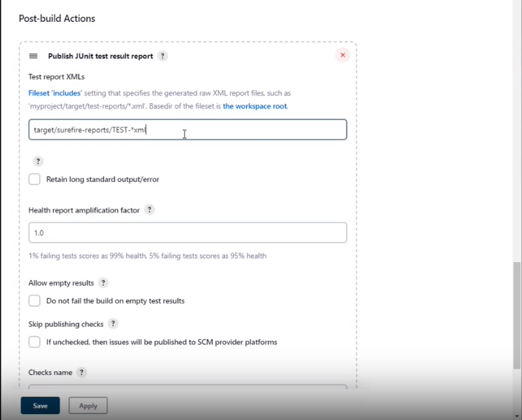Open help icon above Retain long standard output

coord(38,161)
